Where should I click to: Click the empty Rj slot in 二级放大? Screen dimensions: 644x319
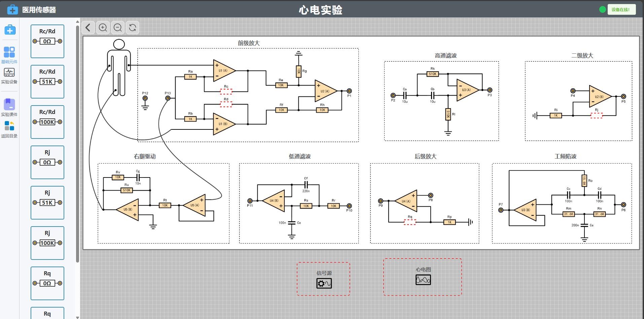597,115
